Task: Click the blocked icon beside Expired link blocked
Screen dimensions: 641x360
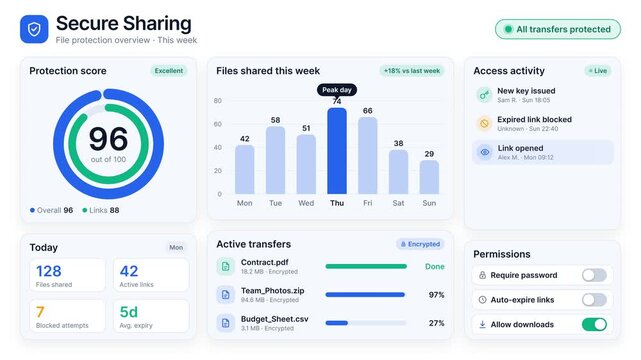Action: [x=484, y=123]
